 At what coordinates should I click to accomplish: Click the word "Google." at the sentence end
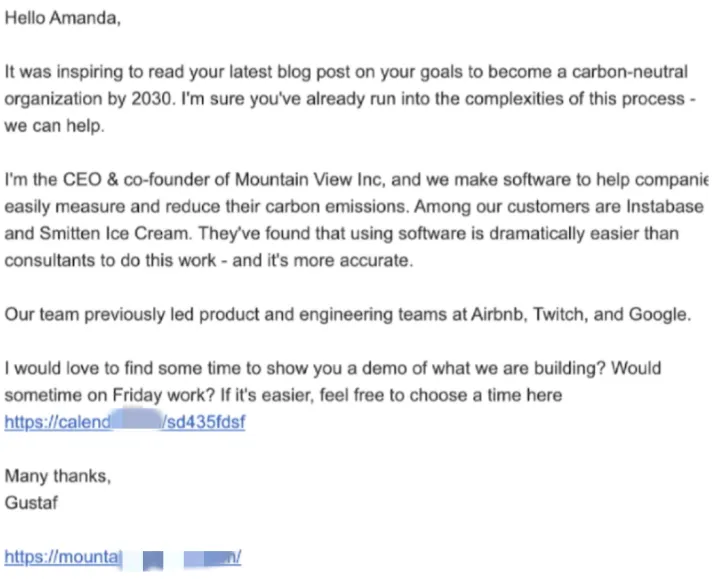[x=660, y=315]
